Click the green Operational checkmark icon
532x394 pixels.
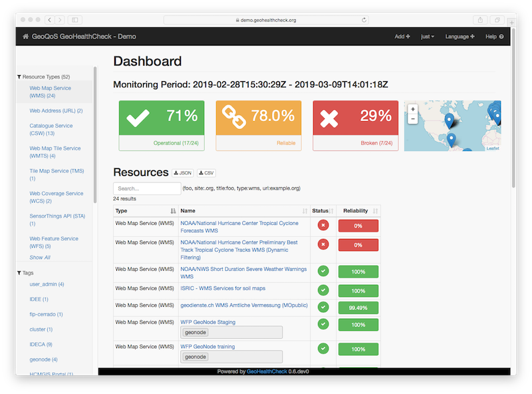[138, 117]
